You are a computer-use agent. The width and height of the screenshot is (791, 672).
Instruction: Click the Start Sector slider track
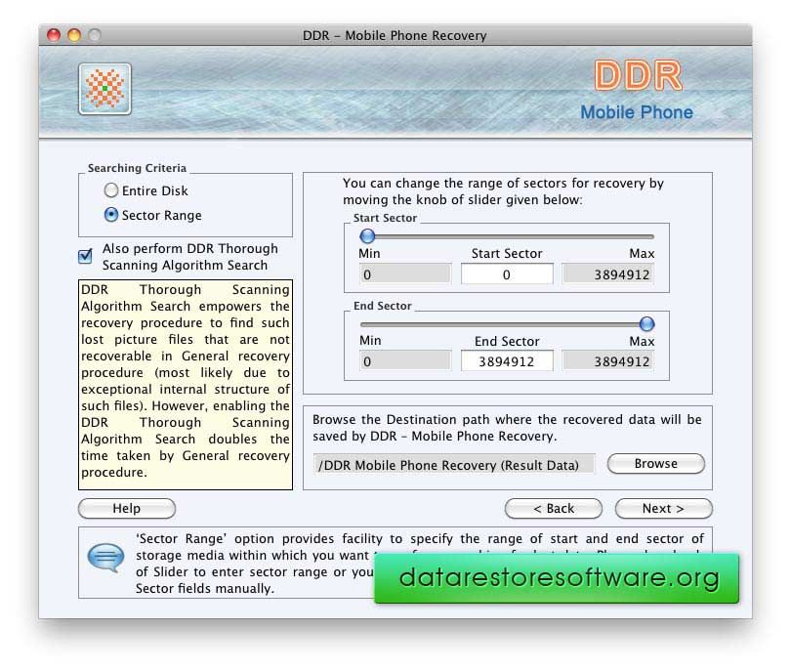pos(507,236)
